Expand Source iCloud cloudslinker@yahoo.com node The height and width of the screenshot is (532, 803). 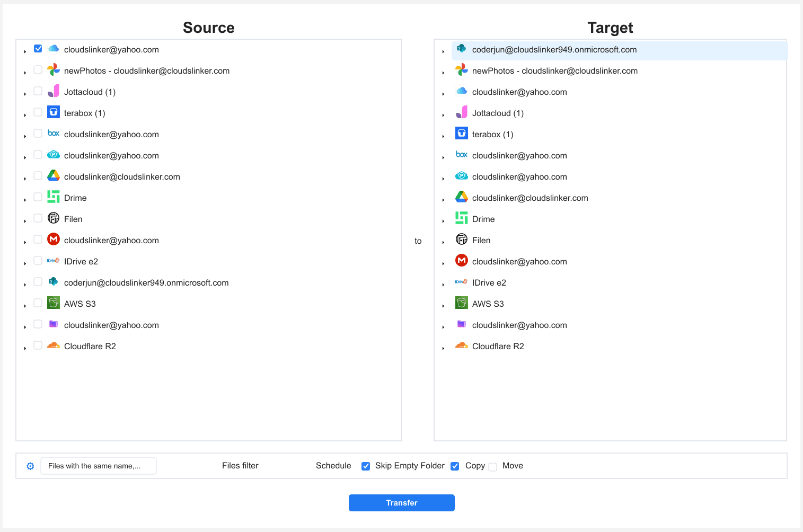coord(25,51)
